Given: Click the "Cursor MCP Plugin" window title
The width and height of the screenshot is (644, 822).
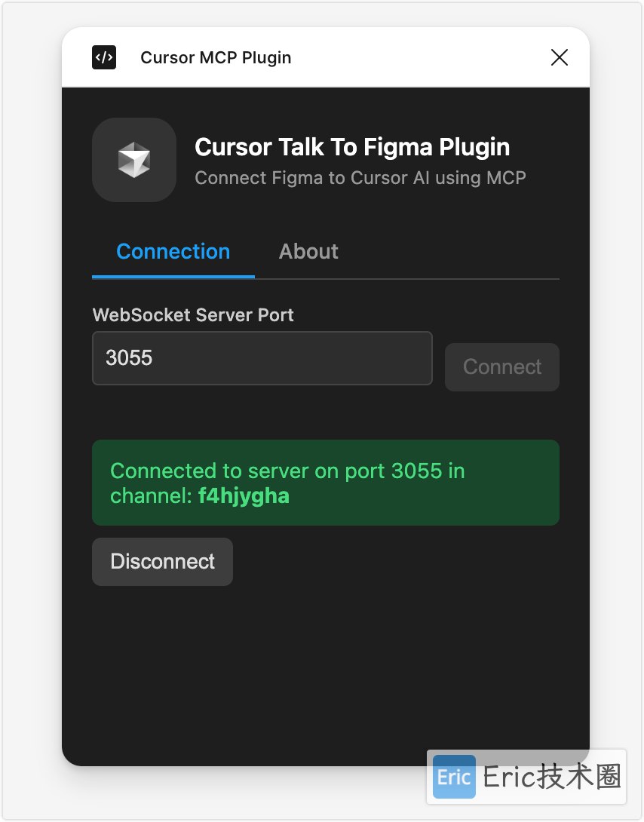Looking at the screenshot, I should [x=216, y=57].
